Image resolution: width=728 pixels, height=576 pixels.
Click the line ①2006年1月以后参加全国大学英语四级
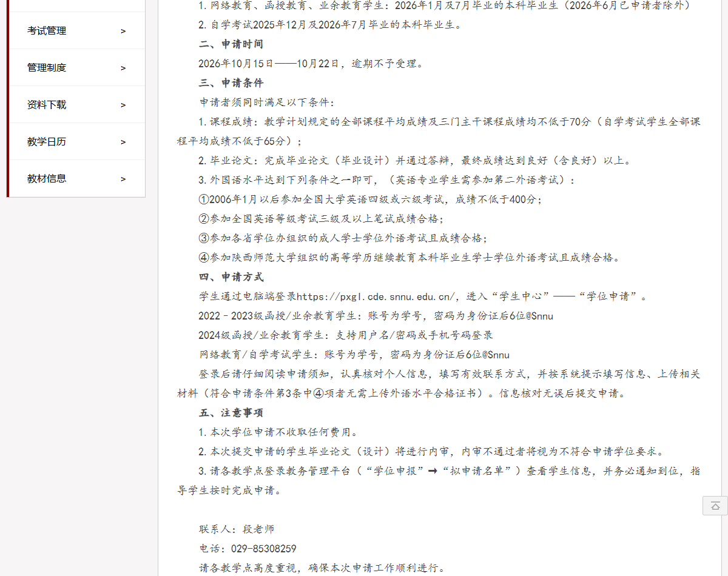coord(370,199)
